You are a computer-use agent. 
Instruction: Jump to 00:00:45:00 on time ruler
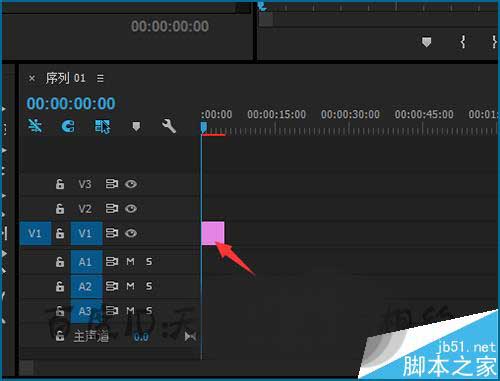424,114
